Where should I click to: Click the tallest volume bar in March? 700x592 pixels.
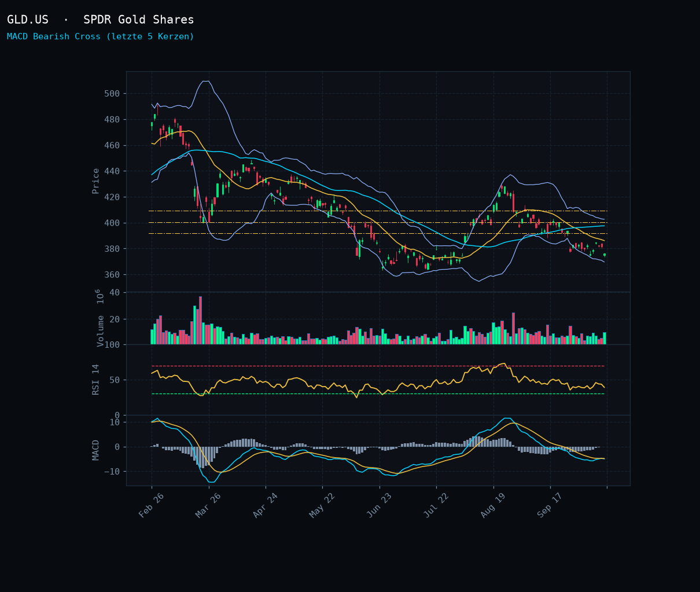pyautogui.click(x=200, y=321)
